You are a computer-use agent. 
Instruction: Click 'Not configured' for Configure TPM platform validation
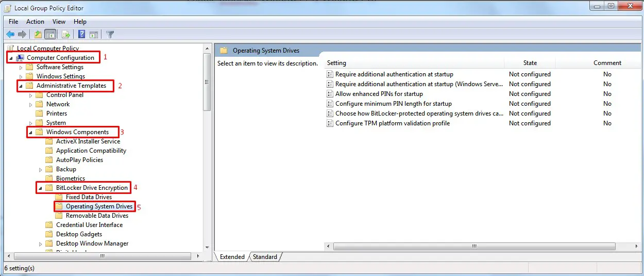pos(530,123)
